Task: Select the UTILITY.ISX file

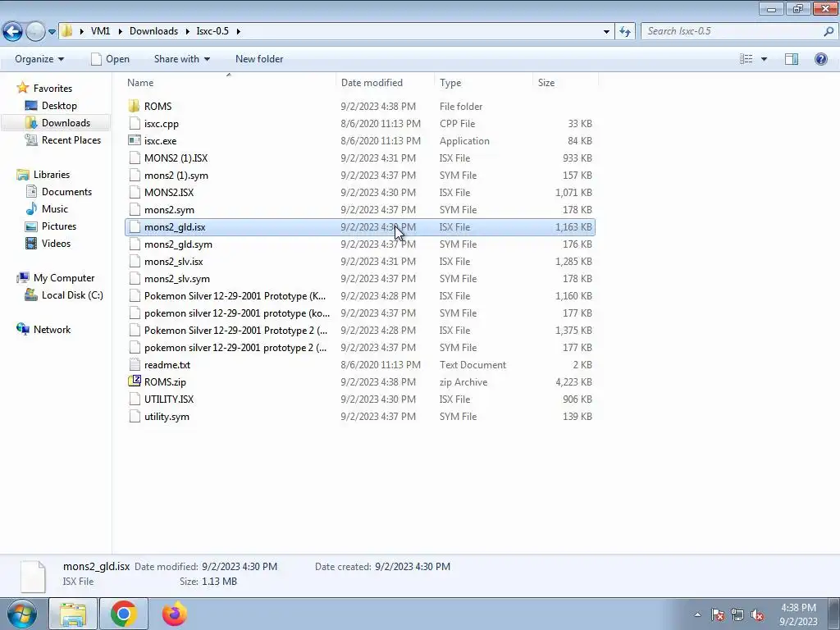Action: pos(169,399)
